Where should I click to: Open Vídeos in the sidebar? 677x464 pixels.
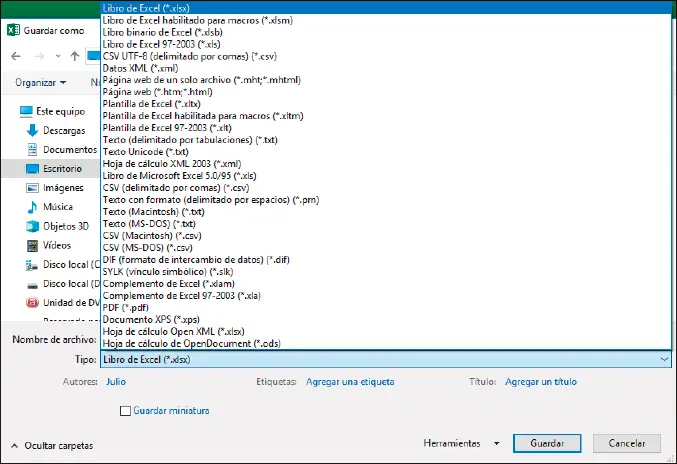[x=57, y=245]
